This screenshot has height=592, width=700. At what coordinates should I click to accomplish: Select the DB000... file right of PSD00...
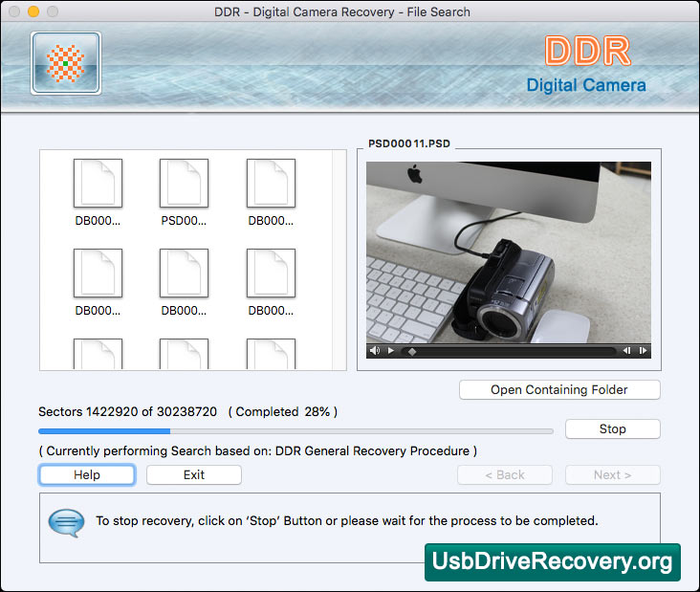point(271,183)
